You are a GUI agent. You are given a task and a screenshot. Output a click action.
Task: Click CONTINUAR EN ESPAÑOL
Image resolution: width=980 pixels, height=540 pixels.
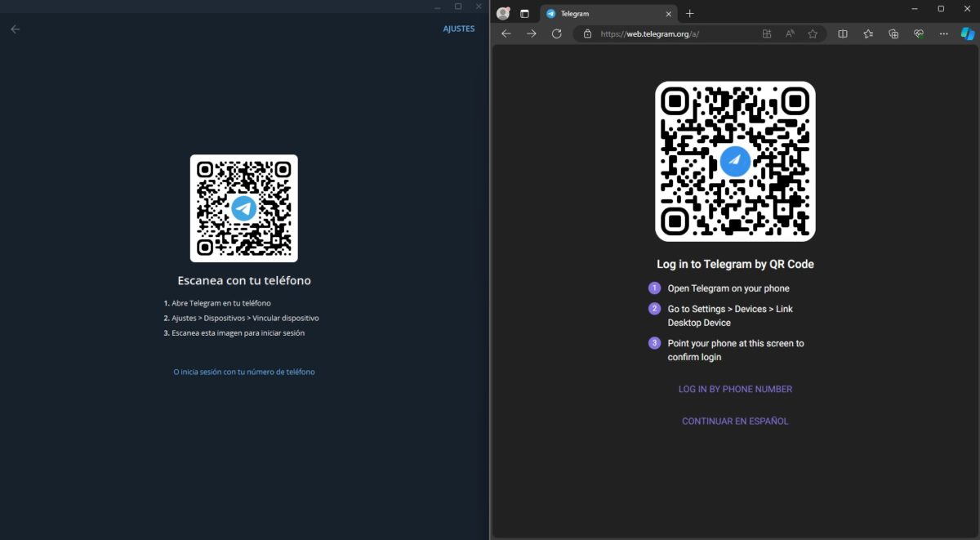pyautogui.click(x=734, y=421)
